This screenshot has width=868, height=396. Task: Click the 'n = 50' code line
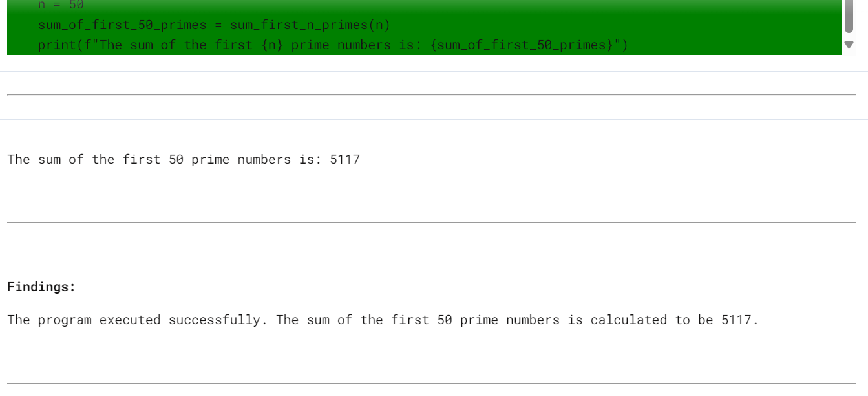tap(61, 5)
